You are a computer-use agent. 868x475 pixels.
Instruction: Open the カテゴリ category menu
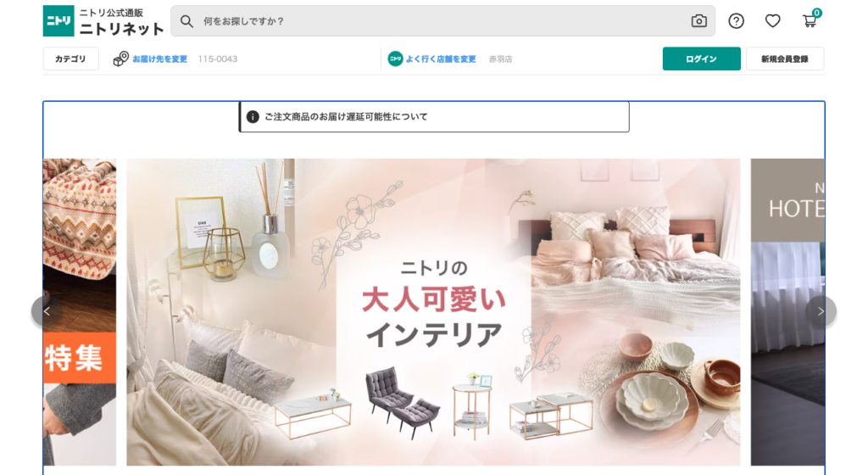pos(71,59)
